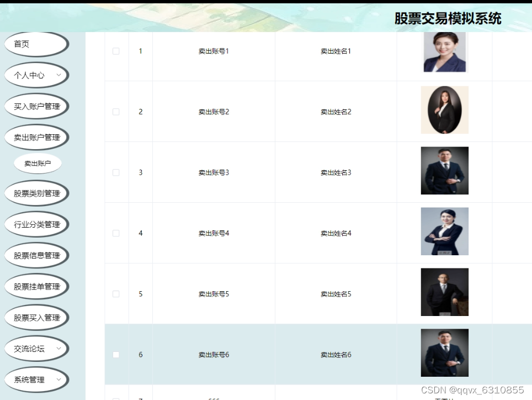Open the 首页 menu item
This screenshot has height=400, width=532.
click(36, 44)
